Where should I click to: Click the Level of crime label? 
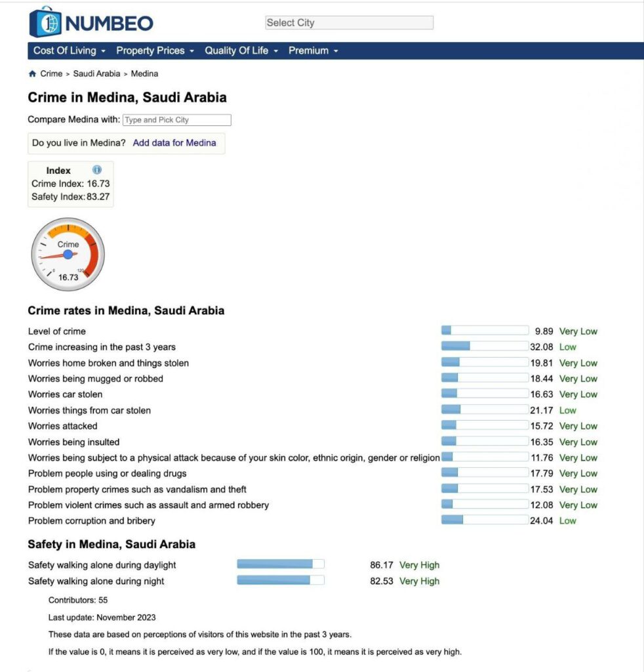[x=57, y=331]
